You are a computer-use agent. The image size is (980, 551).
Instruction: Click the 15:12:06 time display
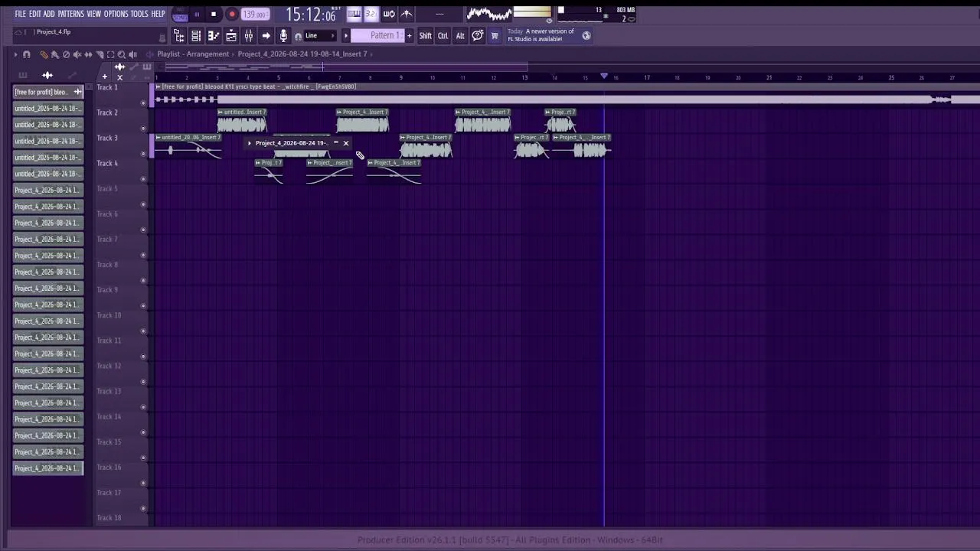click(x=311, y=14)
